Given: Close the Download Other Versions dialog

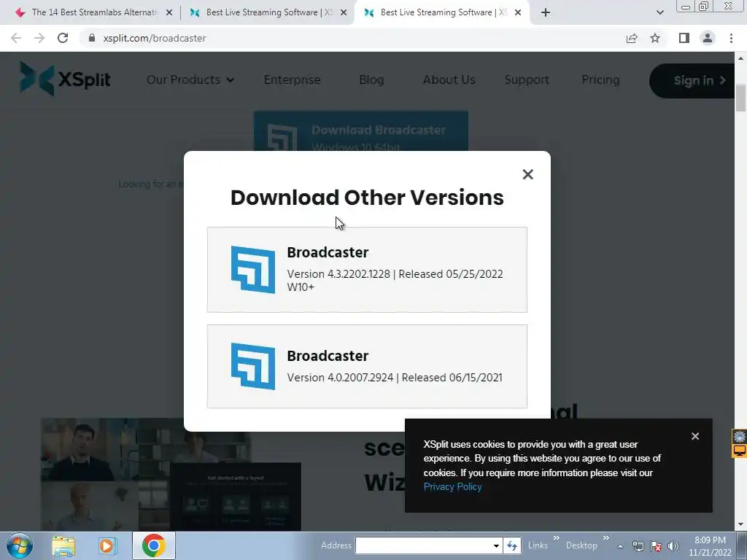Looking at the screenshot, I should (527, 174).
